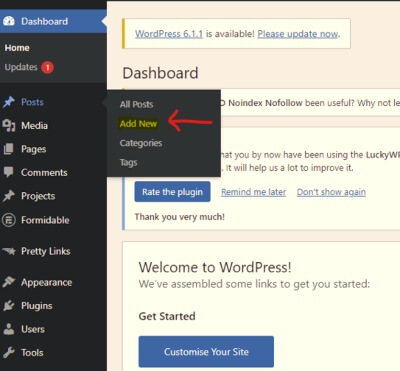Click the Projects pin icon
This screenshot has height=371, width=400.
(x=9, y=196)
